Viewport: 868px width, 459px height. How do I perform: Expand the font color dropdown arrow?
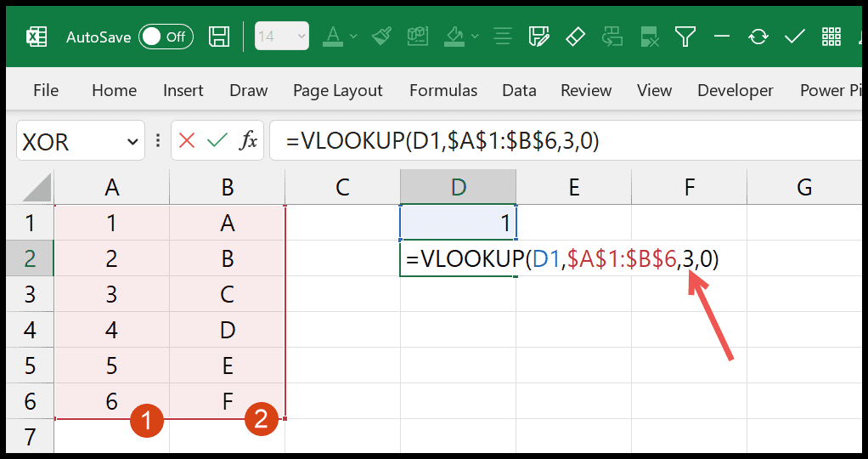[x=353, y=37]
